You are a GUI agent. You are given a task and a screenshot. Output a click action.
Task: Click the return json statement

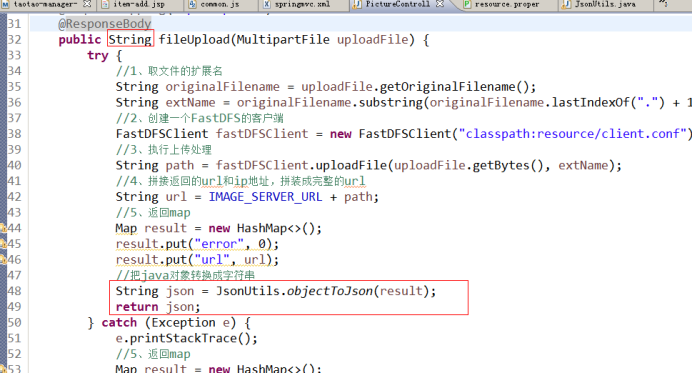157,307
